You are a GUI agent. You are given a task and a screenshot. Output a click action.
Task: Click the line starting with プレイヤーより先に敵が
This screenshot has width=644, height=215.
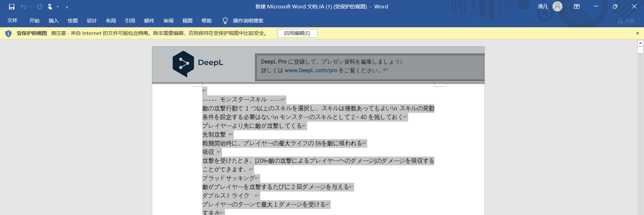coord(252,126)
